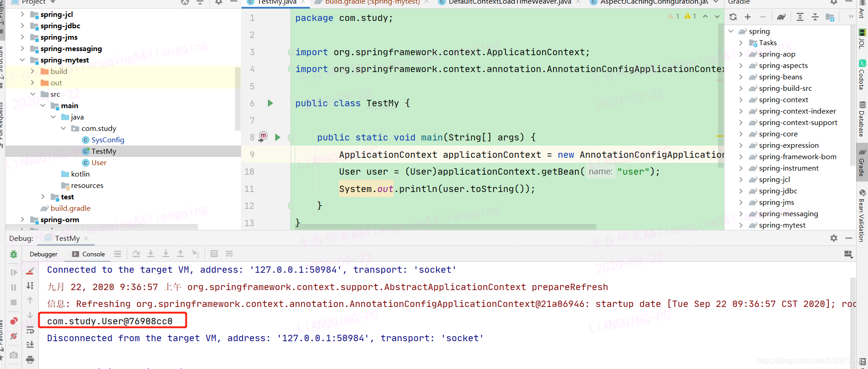The height and width of the screenshot is (369, 868).
Task: Click scroll to end console icon
Action: (x=30, y=344)
